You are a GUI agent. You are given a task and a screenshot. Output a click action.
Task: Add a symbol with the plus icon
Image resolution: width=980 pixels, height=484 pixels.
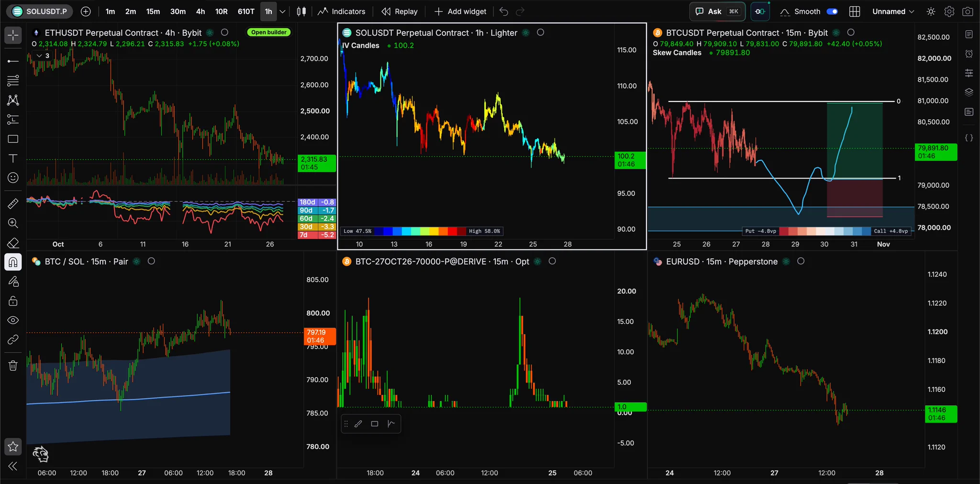pyautogui.click(x=86, y=11)
